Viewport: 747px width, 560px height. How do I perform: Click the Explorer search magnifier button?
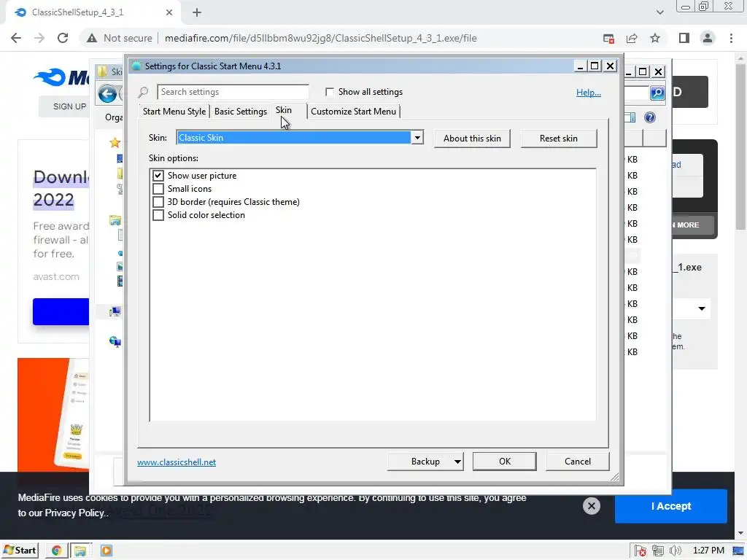coord(657,93)
